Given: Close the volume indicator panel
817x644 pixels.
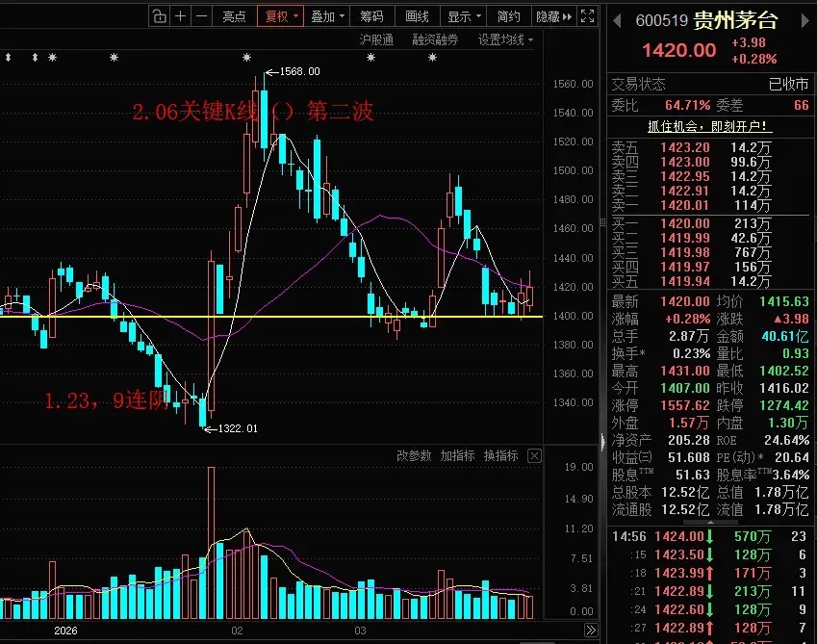Looking at the screenshot, I should 534,456.
